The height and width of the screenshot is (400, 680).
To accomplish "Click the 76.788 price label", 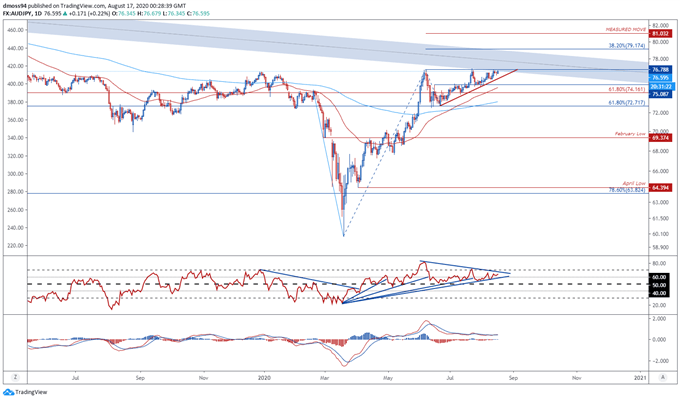I will [x=660, y=69].
